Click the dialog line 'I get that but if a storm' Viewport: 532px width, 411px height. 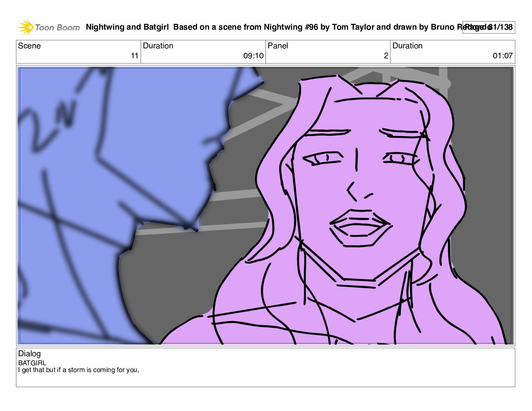tap(51, 370)
